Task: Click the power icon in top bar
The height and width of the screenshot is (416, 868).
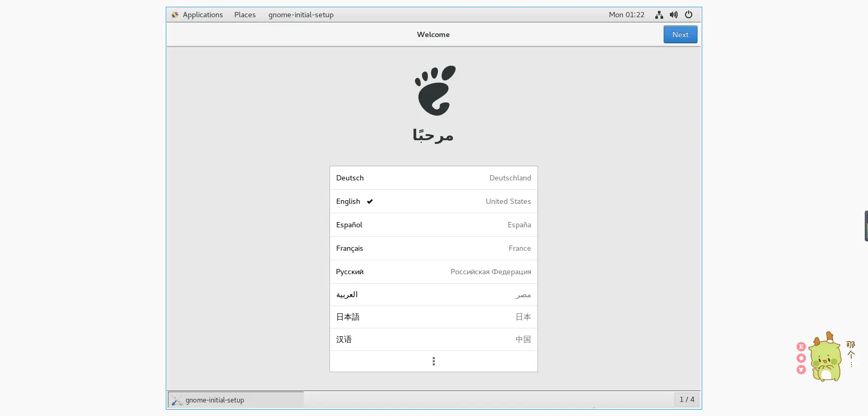Action: click(x=689, y=15)
